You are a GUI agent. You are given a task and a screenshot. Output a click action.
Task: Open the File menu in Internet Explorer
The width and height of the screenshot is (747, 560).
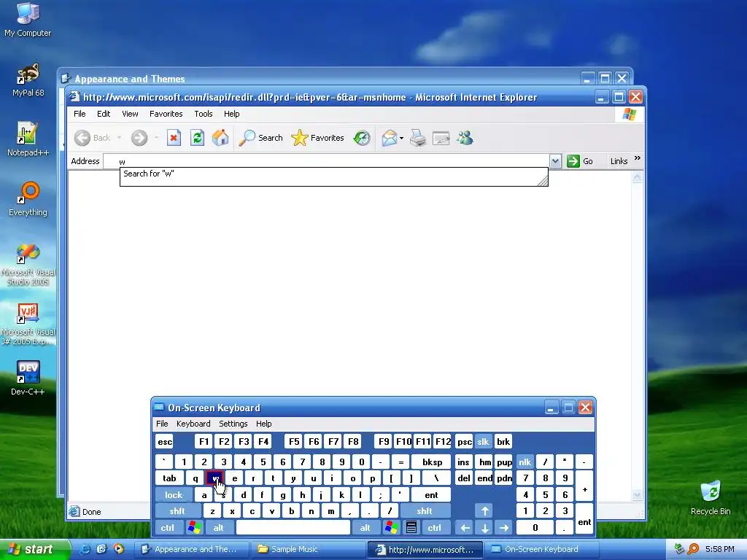pyautogui.click(x=80, y=114)
